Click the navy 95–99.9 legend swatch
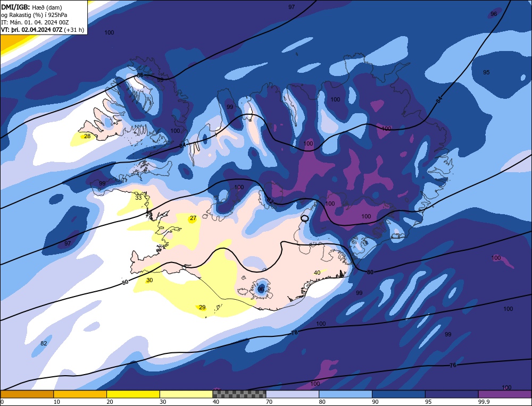 (452, 394)
